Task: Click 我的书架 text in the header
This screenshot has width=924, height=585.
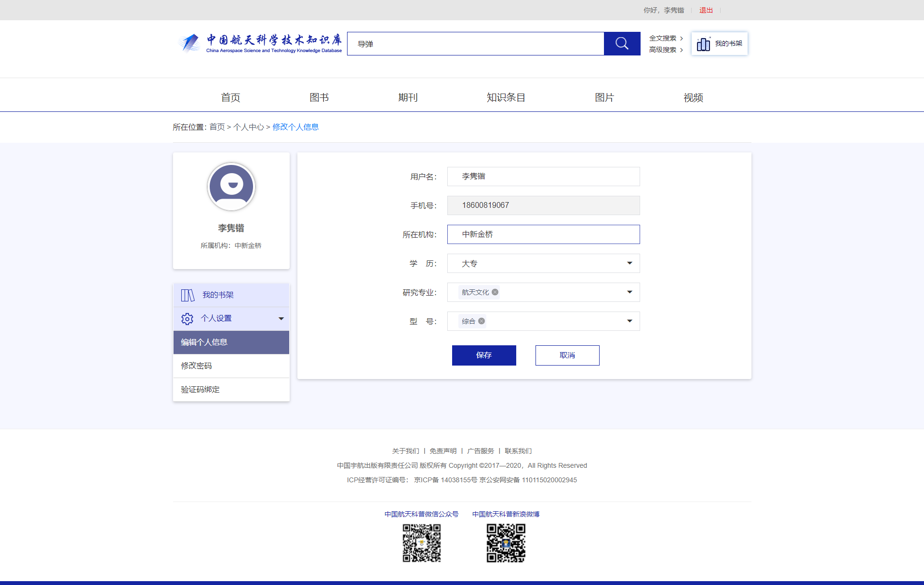Action: click(x=728, y=43)
